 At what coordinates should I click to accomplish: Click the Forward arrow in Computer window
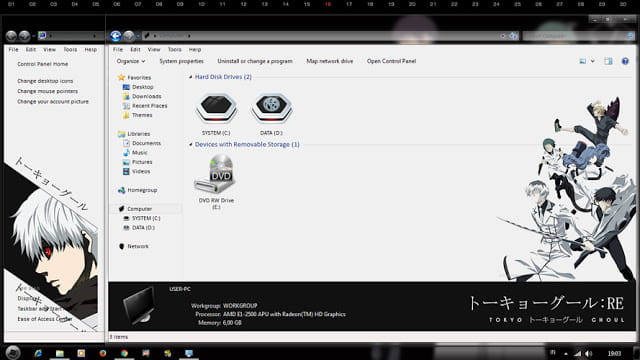[x=129, y=36]
